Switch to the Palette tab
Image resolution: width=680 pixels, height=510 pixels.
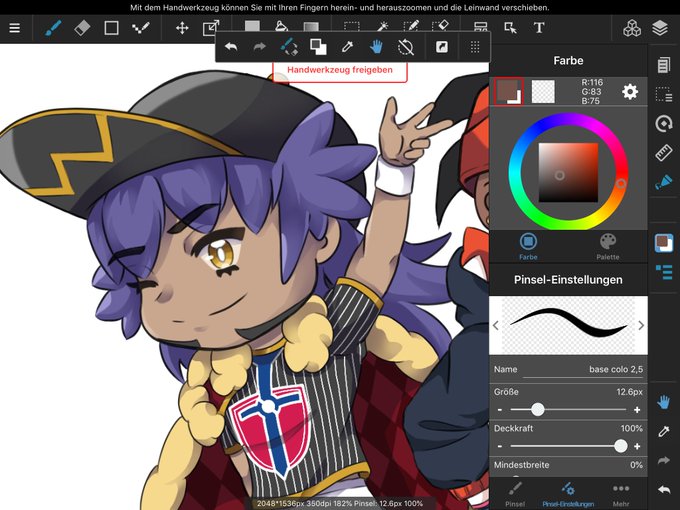point(608,246)
